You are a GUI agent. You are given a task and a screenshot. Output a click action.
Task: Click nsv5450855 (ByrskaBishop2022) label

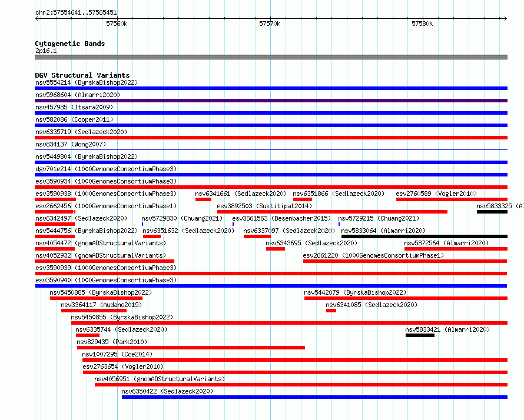click(x=122, y=317)
